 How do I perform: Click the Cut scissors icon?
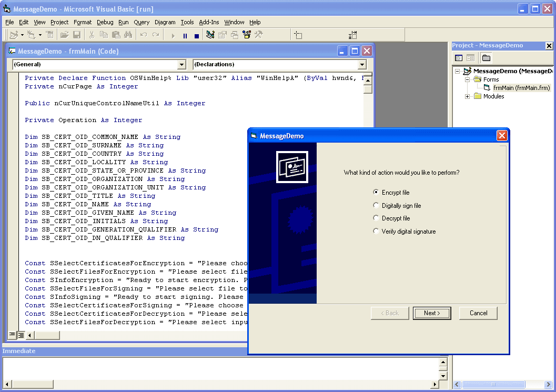[x=92, y=35]
